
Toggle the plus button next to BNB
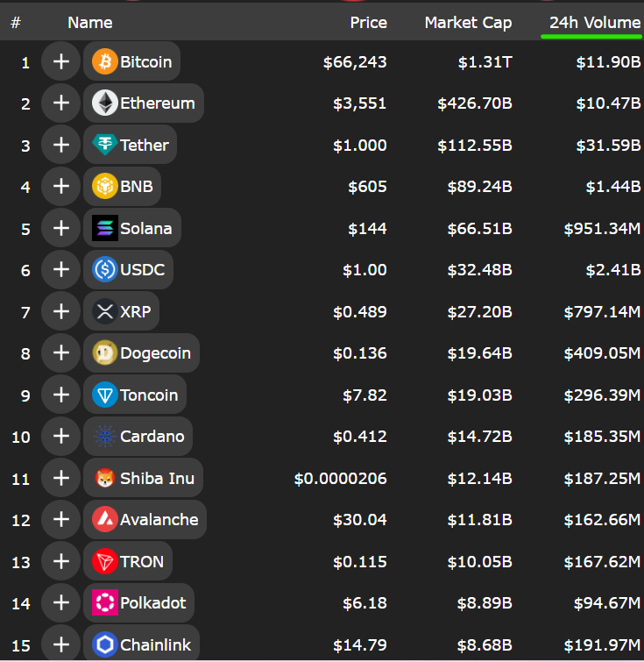(x=61, y=186)
